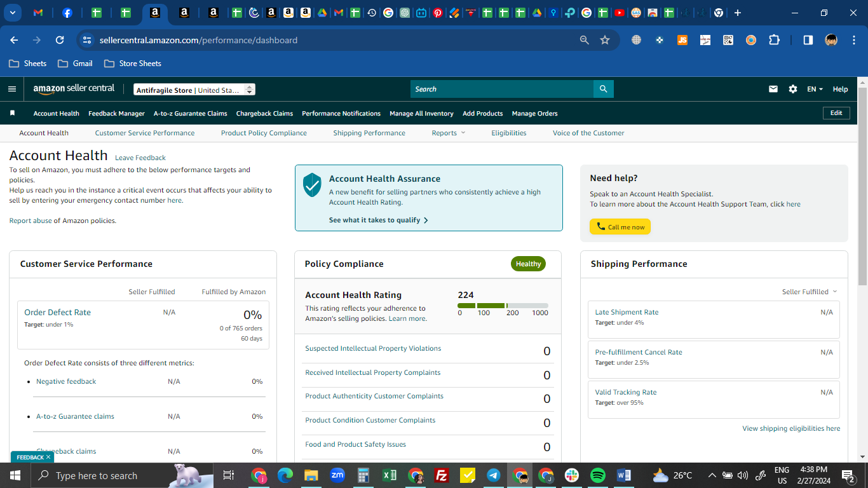Open File Explorer from the taskbar

311,475
